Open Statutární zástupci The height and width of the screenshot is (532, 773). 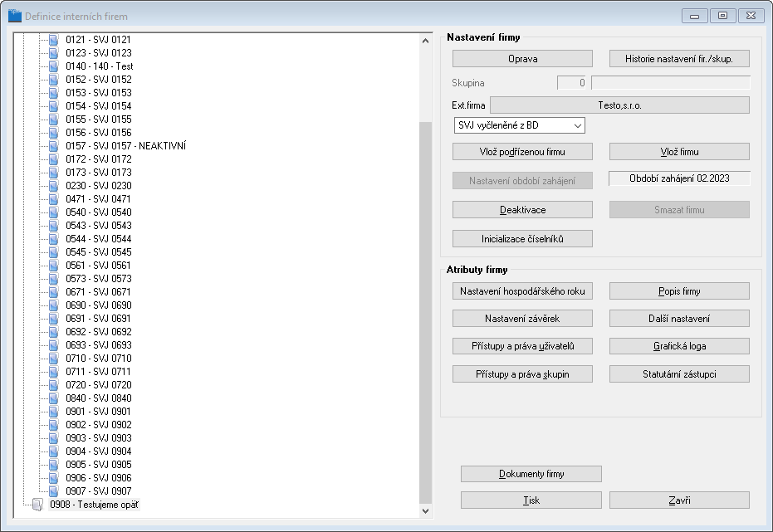pos(679,374)
